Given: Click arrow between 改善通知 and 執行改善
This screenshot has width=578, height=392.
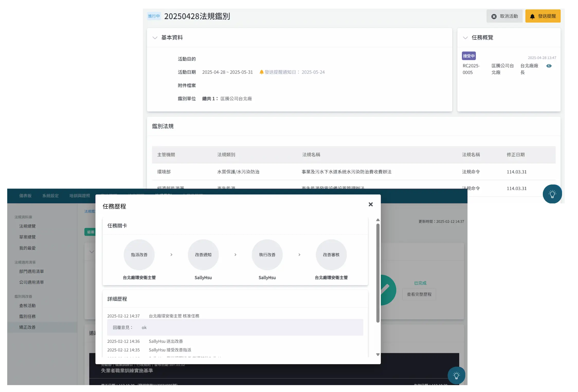Looking at the screenshot, I should pyautogui.click(x=235, y=255).
